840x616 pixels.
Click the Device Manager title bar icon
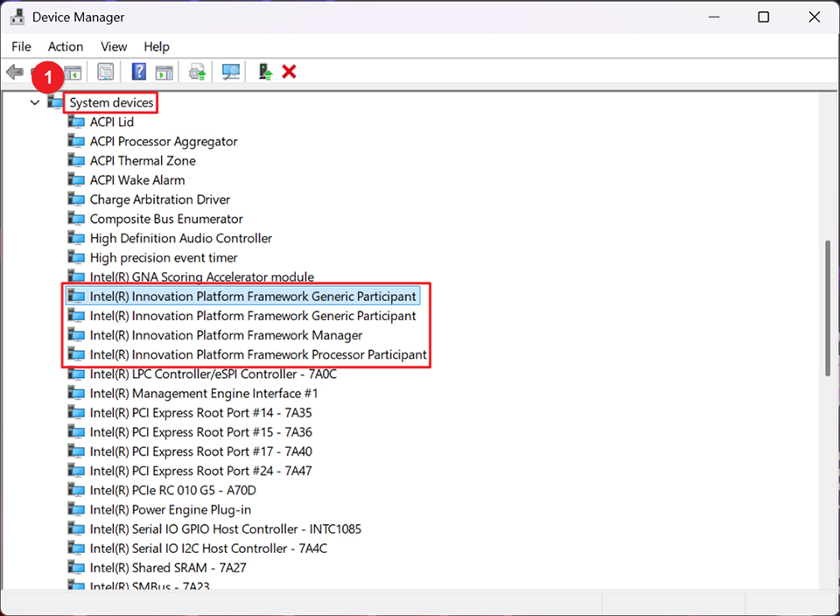coord(17,17)
